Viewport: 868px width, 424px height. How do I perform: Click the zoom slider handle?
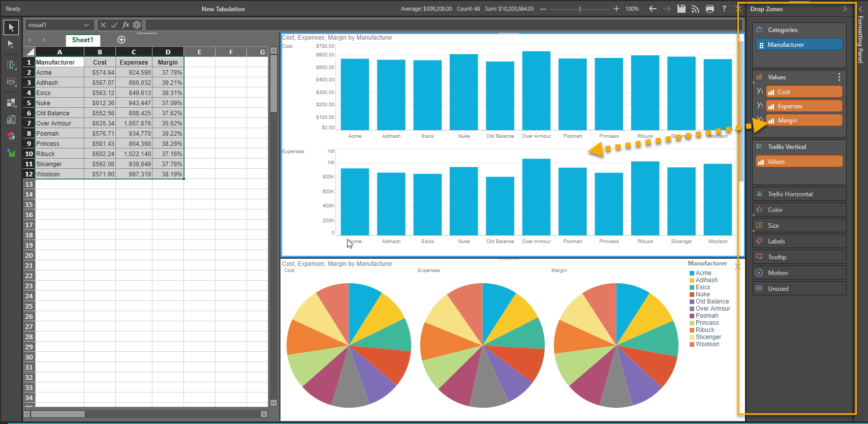[580, 9]
